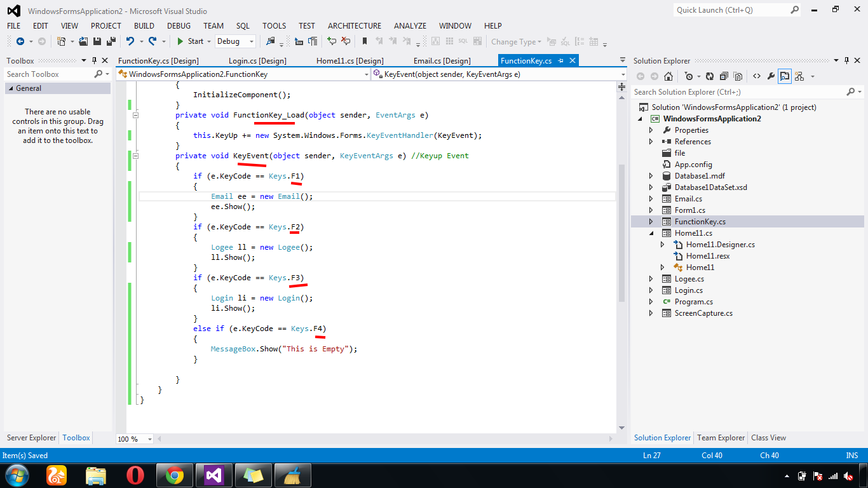The height and width of the screenshot is (488, 868).
Task: Open the BUILD menu
Action: tap(144, 25)
